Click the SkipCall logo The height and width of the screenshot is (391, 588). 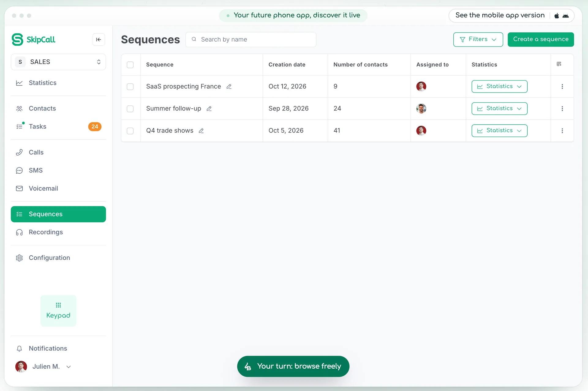tap(33, 39)
